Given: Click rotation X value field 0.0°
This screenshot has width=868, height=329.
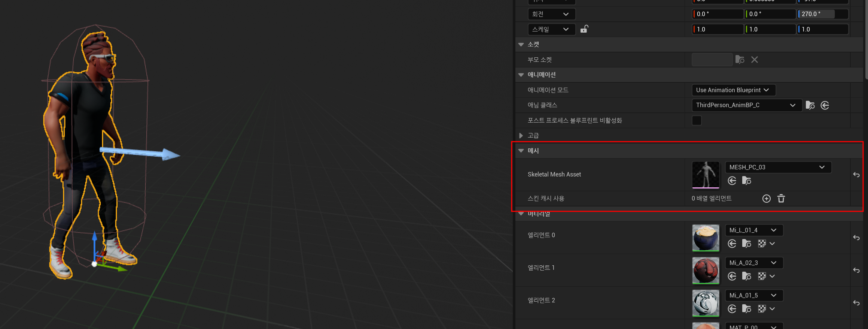Looking at the screenshot, I should pos(718,14).
